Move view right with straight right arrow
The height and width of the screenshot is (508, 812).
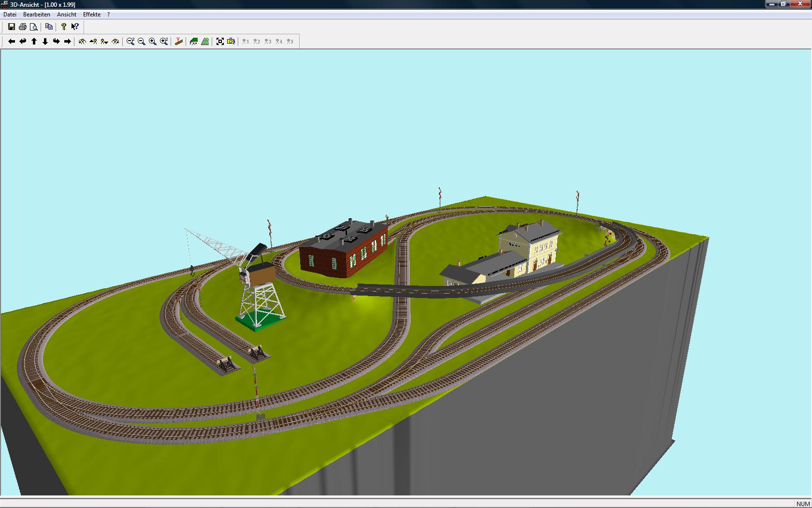click(x=67, y=42)
